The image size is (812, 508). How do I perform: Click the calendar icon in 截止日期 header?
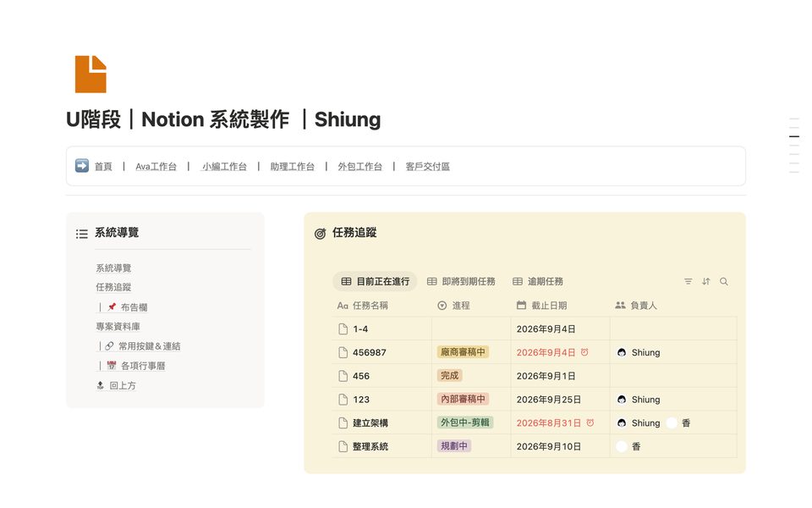point(522,306)
